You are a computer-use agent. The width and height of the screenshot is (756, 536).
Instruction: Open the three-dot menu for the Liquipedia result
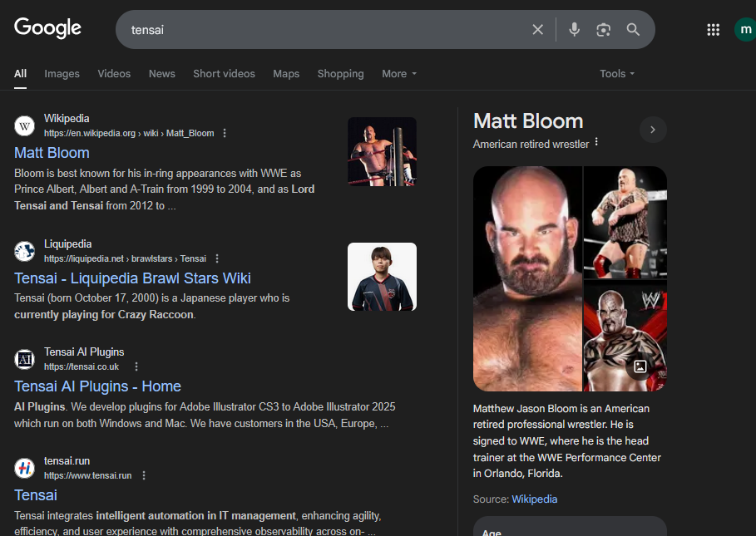click(217, 258)
